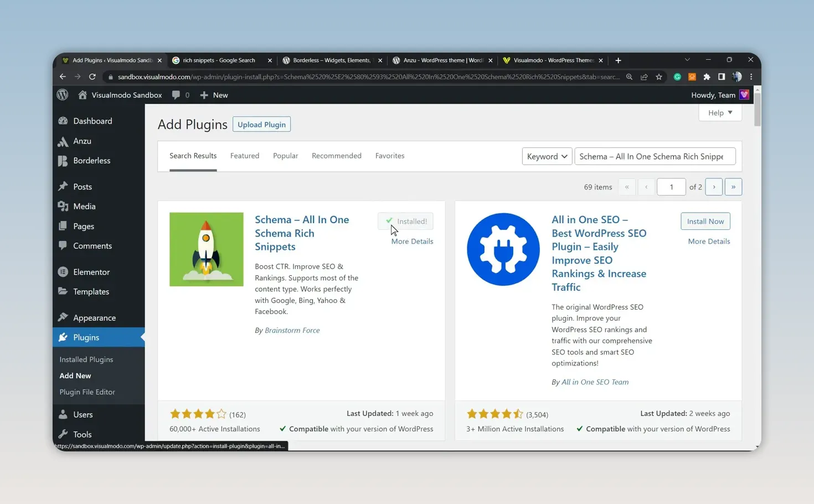Switch to Search Results tab
This screenshot has width=814, height=504.
[x=193, y=156]
